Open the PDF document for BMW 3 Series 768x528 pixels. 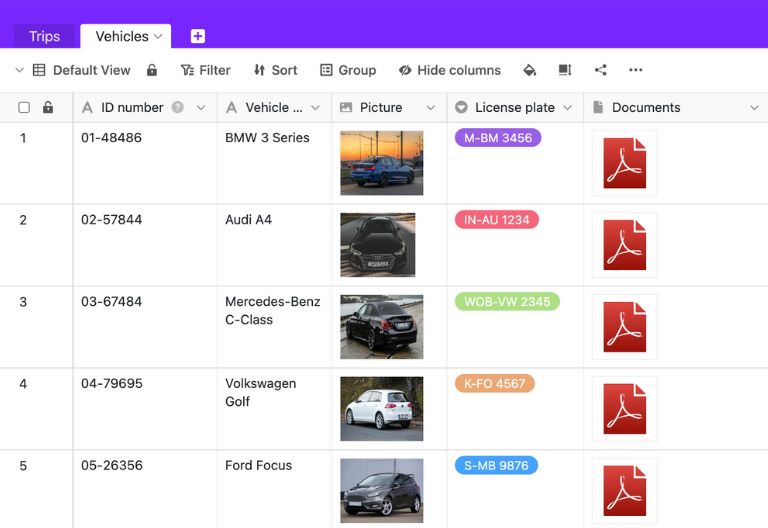coord(625,163)
